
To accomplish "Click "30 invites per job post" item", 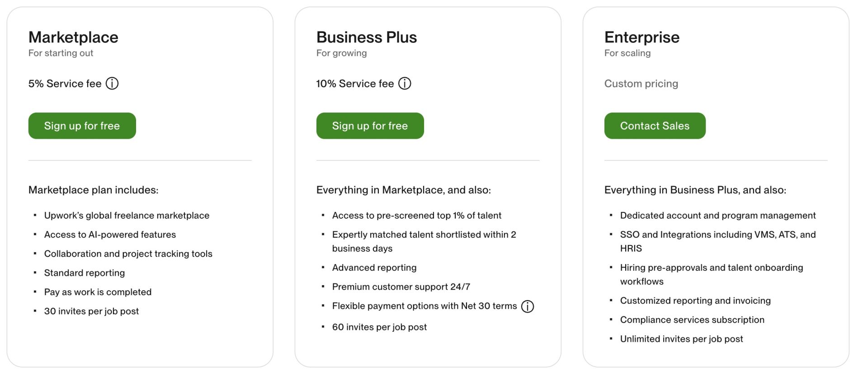I will coord(91,311).
